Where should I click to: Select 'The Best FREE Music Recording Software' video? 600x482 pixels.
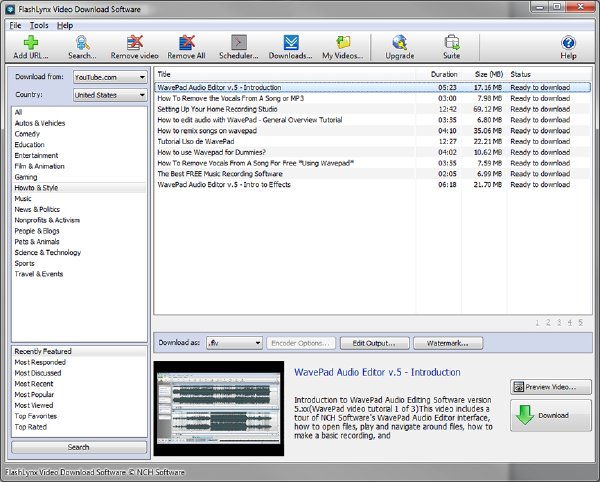click(373, 174)
